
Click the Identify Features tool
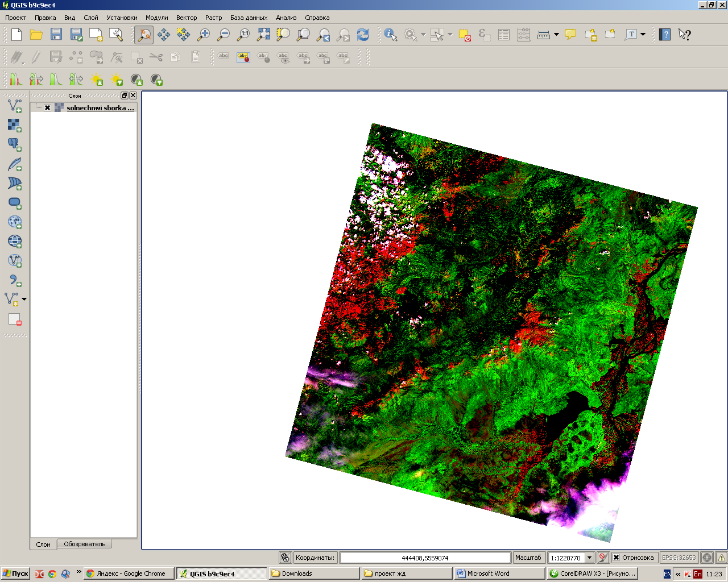(390, 34)
